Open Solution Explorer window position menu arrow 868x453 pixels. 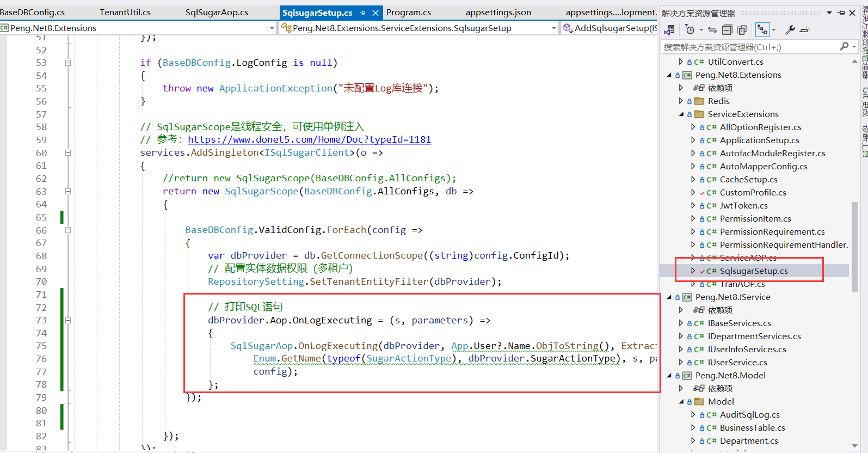click(x=829, y=13)
